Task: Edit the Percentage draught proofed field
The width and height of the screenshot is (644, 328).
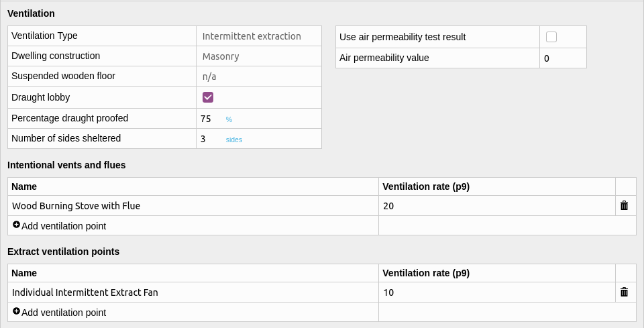Action: point(210,119)
